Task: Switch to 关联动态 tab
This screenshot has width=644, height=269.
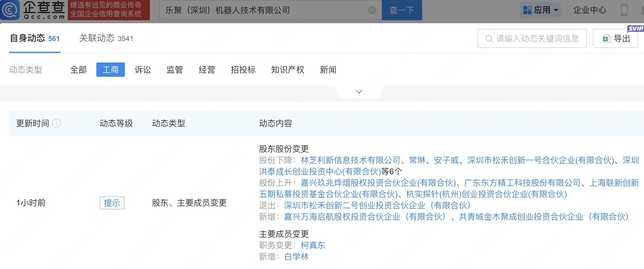Action: [x=106, y=38]
